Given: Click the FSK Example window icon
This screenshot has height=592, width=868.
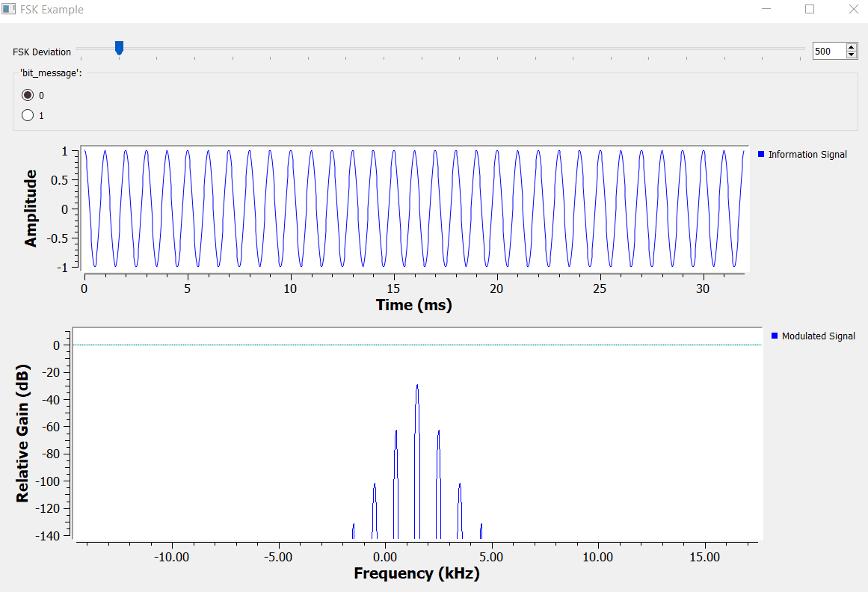Looking at the screenshot, I should (10, 10).
